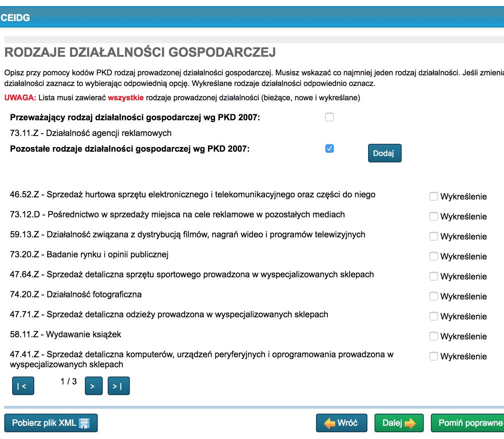Select the 73.11.Z Działalność agencji reklamowych text
The image size is (504, 439).
pyautogui.click(x=91, y=133)
